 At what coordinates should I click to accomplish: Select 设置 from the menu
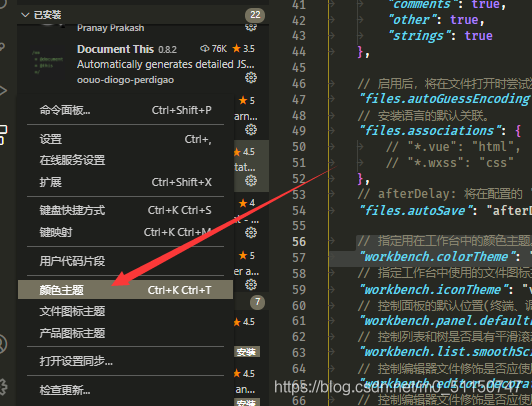click(x=126, y=139)
